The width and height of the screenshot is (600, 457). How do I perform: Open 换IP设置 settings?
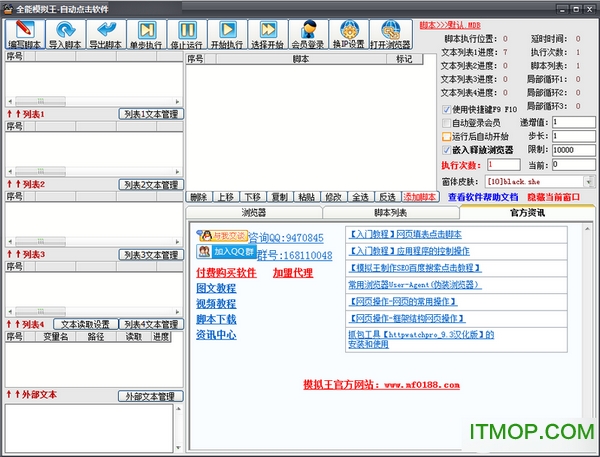(349, 34)
